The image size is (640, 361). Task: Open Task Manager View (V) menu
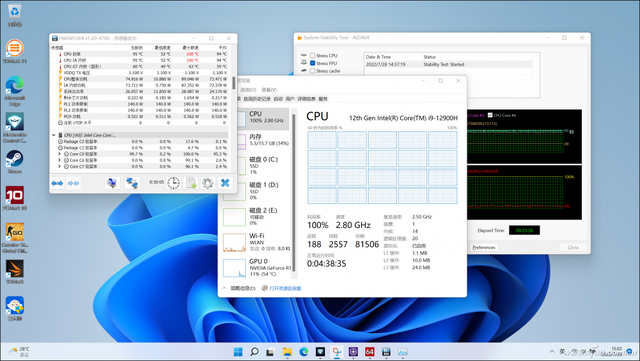pos(269,89)
